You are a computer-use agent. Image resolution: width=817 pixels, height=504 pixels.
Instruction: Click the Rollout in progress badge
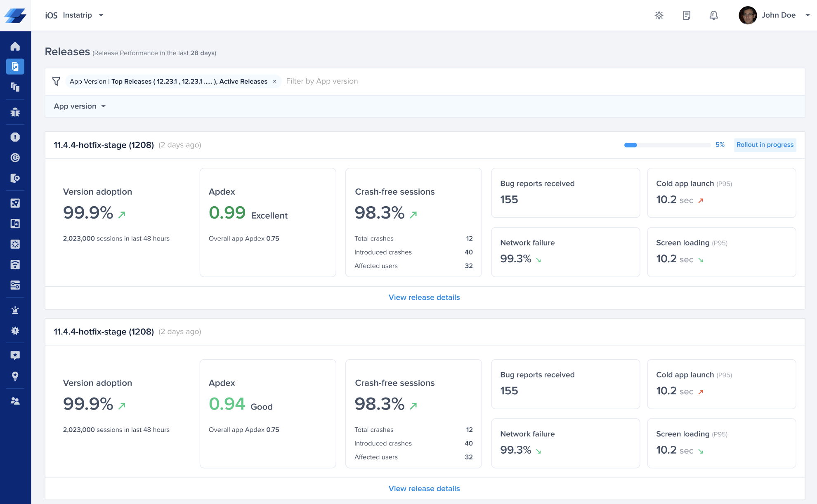[765, 145]
